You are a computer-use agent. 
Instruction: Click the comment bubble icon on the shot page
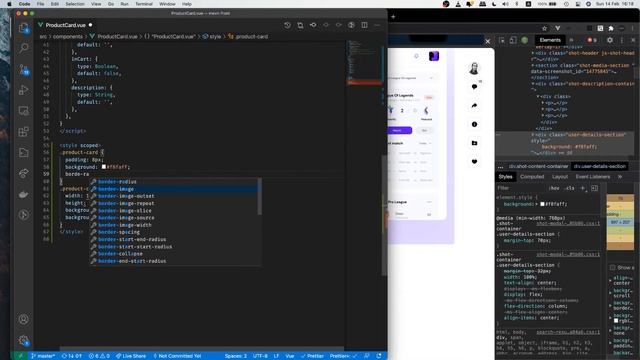pos(474,87)
